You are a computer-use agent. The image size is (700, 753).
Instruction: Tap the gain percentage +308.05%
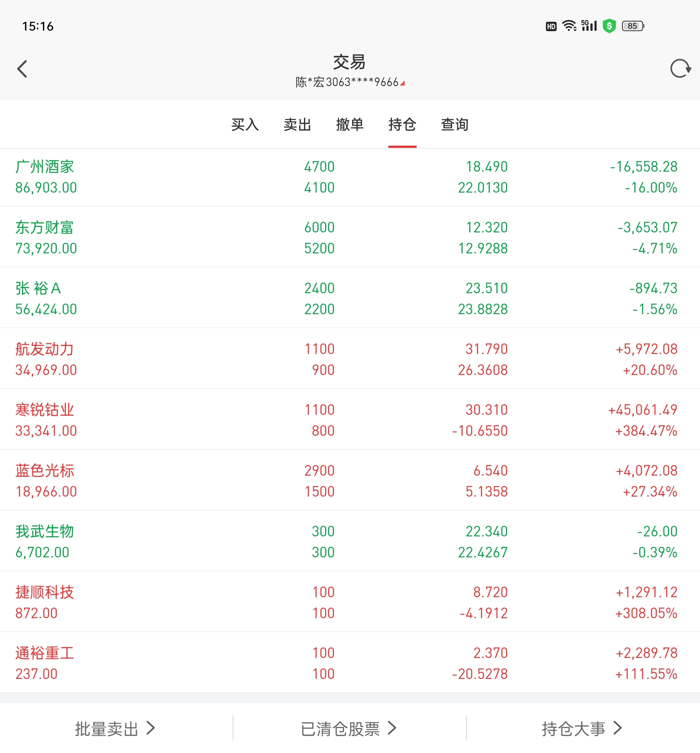[646, 614]
